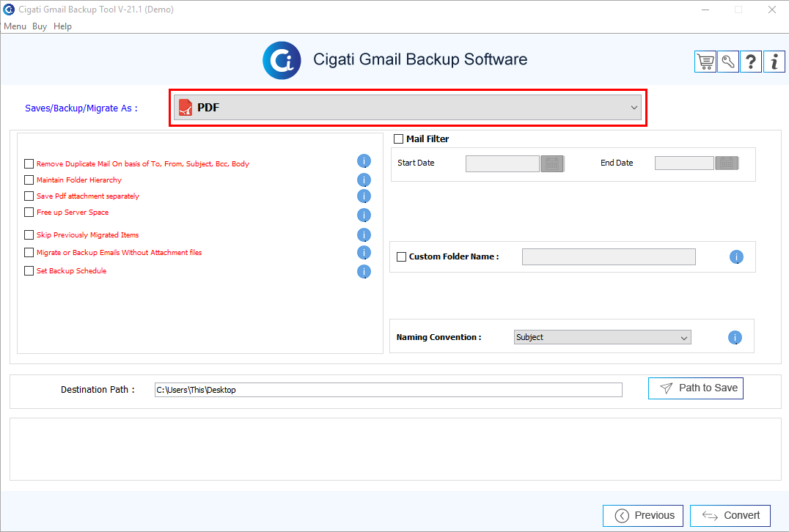Click the Destination Path field
789x532 pixels.
(389, 390)
